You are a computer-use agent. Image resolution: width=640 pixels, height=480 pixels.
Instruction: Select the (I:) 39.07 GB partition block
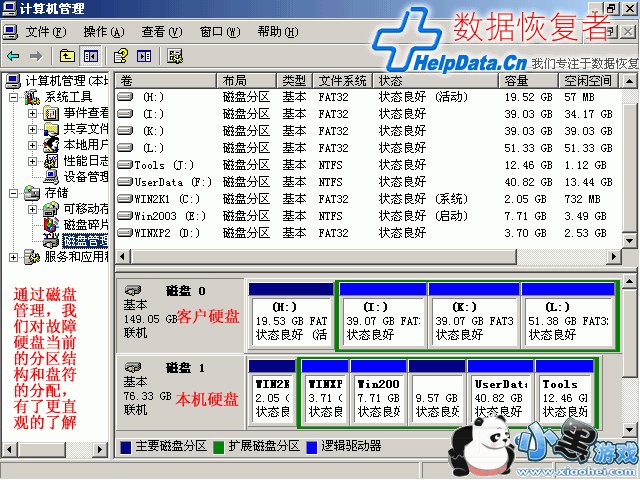[383, 316]
